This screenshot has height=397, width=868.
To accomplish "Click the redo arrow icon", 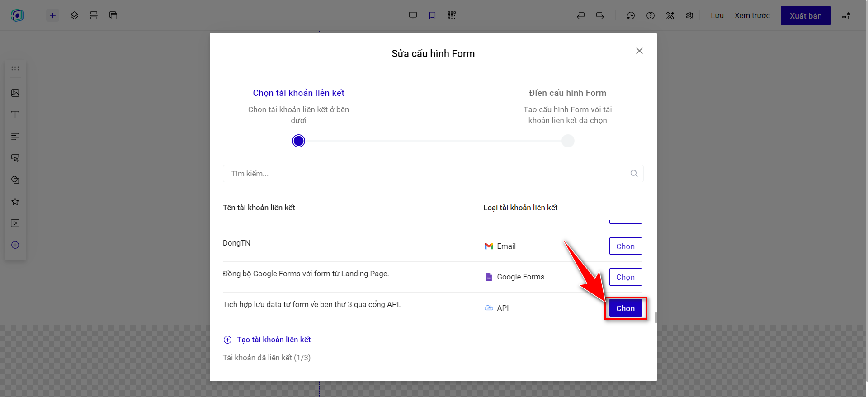I will click(x=600, y=15).
